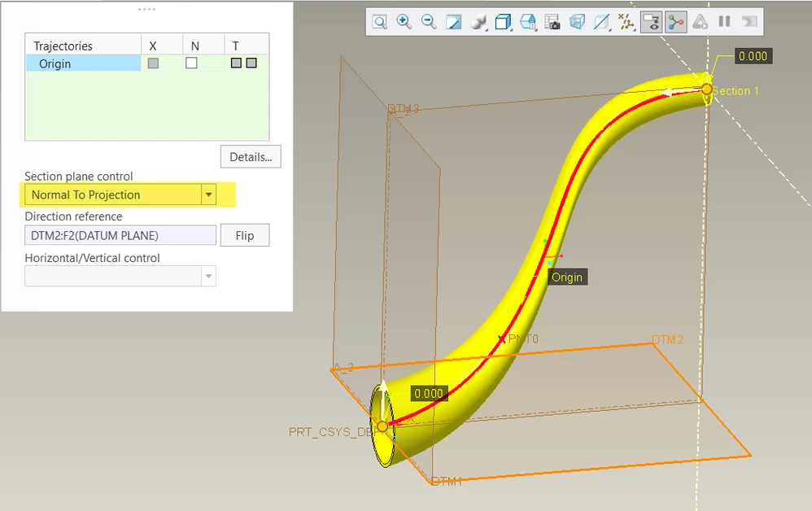
Task: Click the Repaint screen icon
Action: pos(454,22)
